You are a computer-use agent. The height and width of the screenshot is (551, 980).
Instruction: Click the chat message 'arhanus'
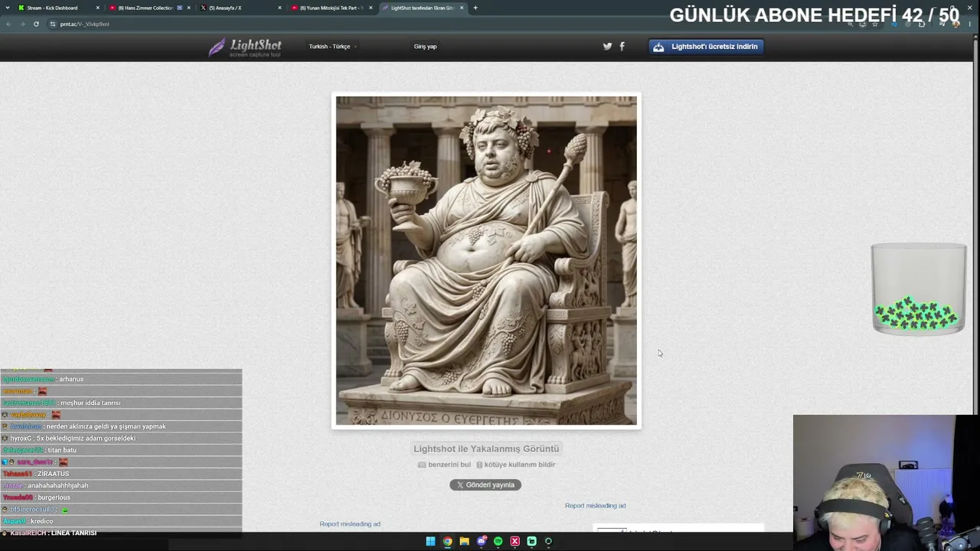[x=71, y=380]
